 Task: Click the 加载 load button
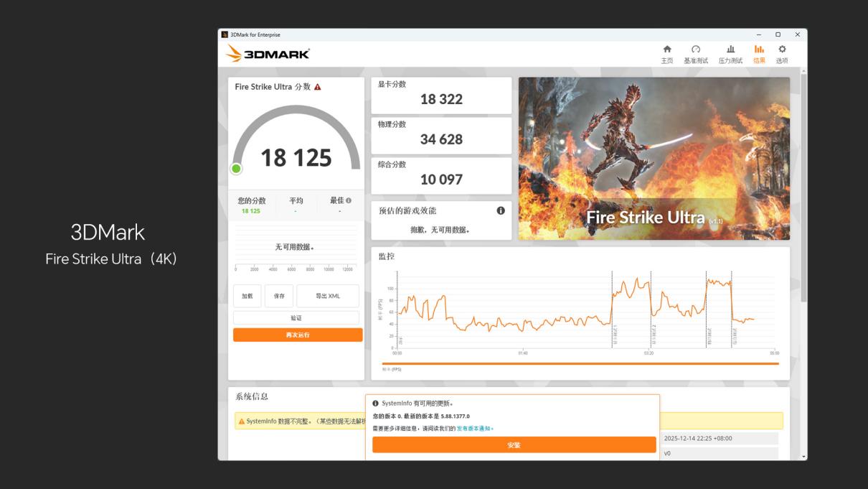(247, 296)
